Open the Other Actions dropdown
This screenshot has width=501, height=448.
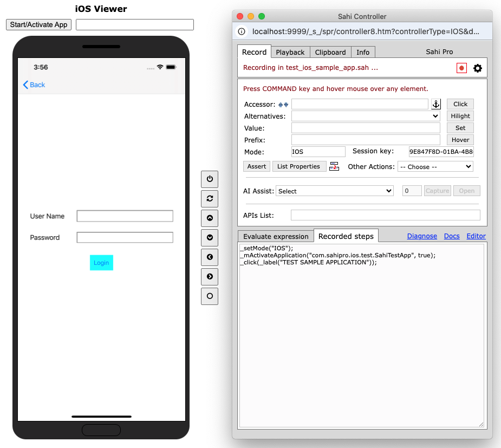pyautogui.click(x=435, y=167)
